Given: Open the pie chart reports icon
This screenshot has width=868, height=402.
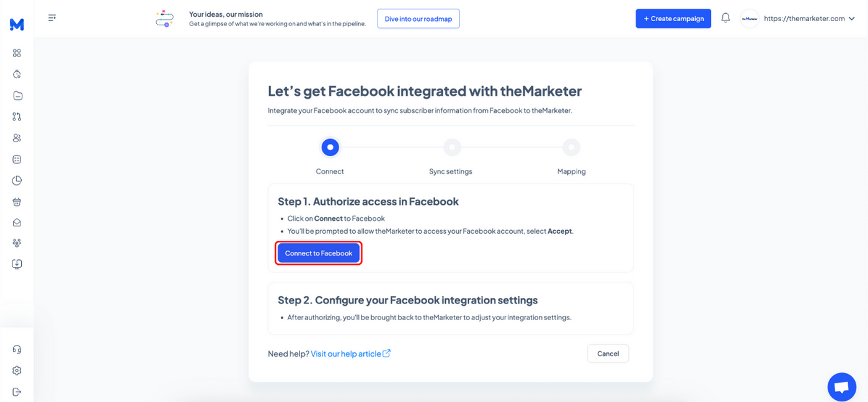Looking at the screenshot, I should tap(17, 181).
